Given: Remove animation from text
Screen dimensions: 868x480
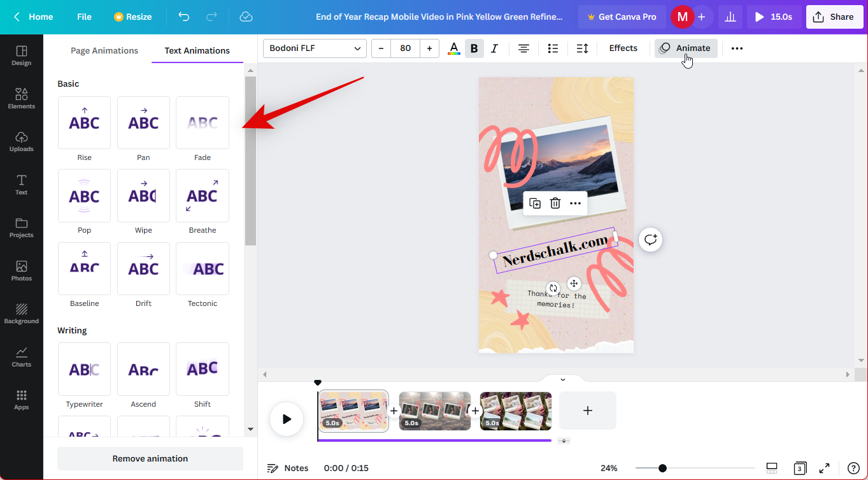Looking at the screenshot, I should pyautogui.click(x=150, y=458).
